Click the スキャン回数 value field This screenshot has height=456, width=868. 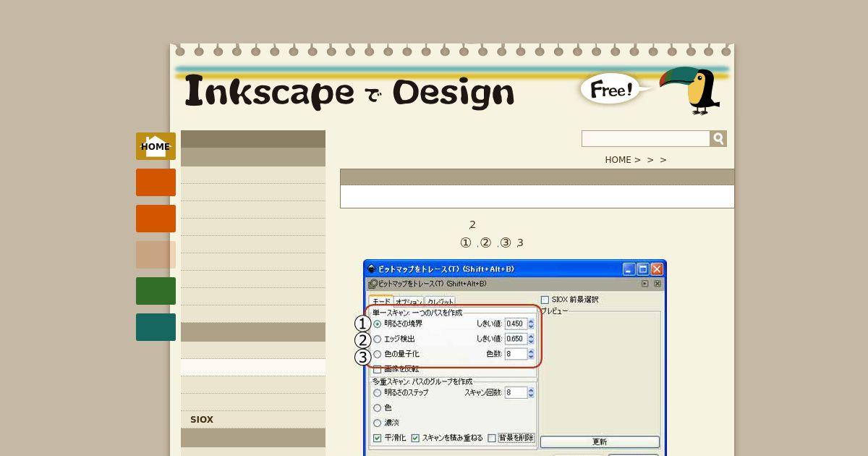click(516, 392)
